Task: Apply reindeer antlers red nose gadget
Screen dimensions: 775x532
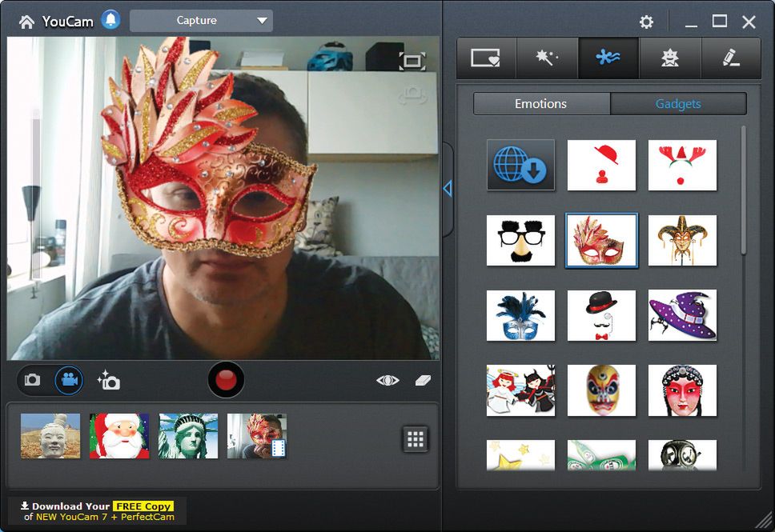Action: (682, 165)
